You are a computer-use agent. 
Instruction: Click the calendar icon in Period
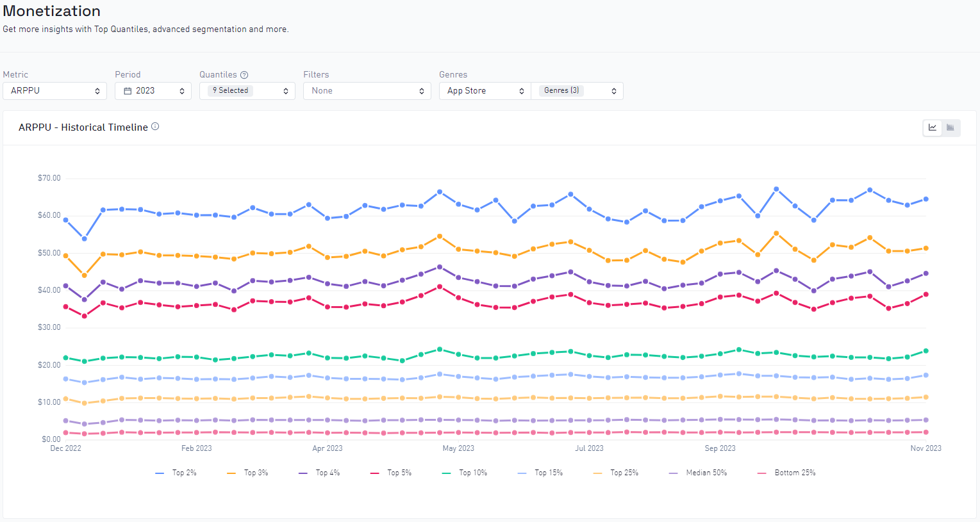pos(128,91)
